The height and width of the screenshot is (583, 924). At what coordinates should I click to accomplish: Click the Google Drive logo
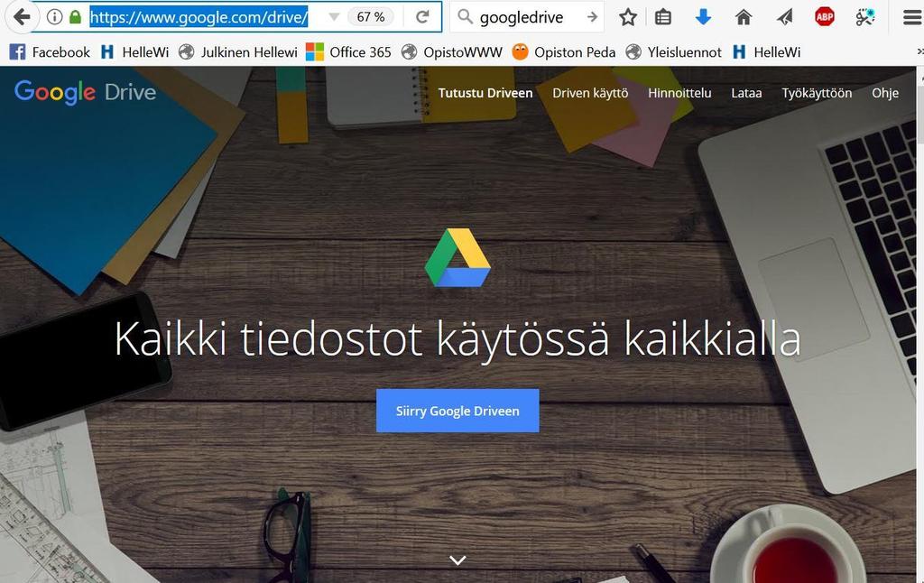86,92
